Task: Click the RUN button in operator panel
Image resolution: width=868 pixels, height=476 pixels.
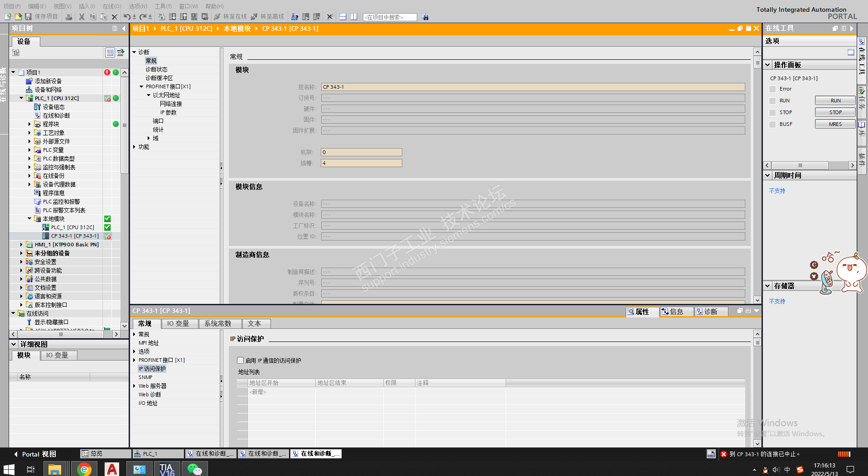Action: [x=835, y=101]
